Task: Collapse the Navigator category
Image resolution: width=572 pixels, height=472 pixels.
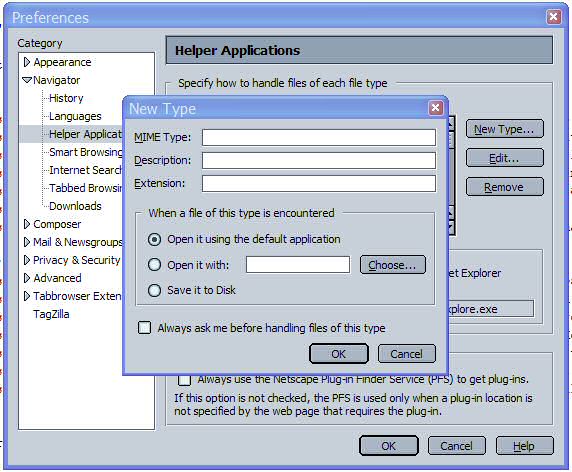Action: [27, 80]
